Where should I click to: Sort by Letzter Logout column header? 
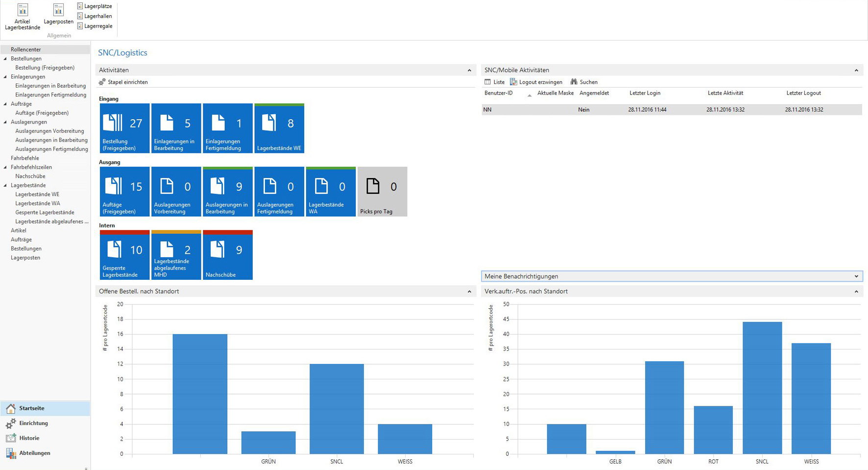pos(803,93)
